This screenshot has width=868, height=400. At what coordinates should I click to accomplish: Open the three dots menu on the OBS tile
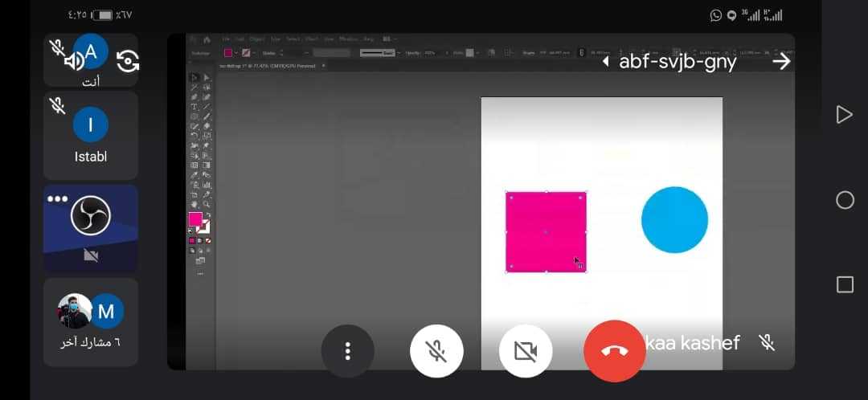coord(57,198)
